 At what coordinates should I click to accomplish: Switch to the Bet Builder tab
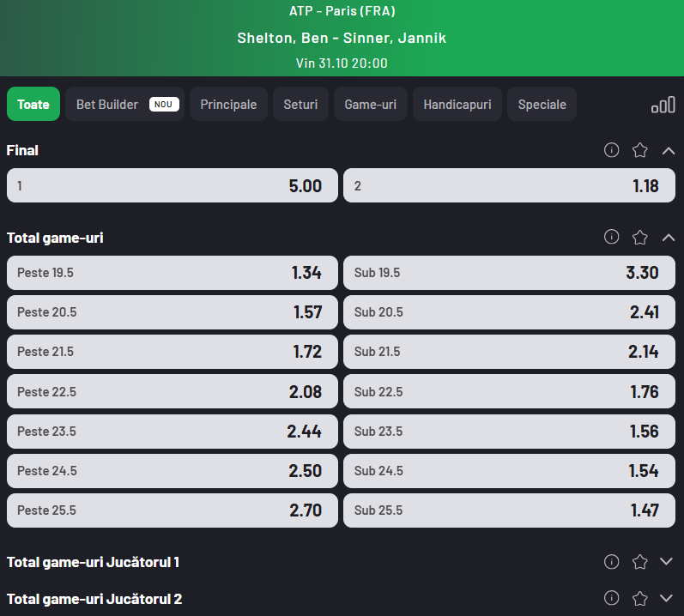[x=124, y=105]
